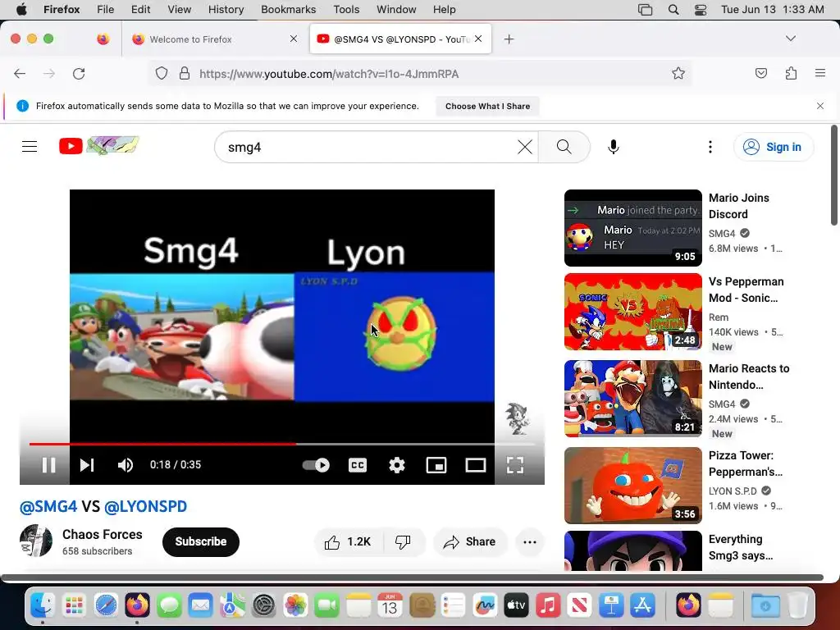Toggle the autoplay switch
Image resolution: width=840 pixels, height=630 pixels.
(x=316, y=465)
